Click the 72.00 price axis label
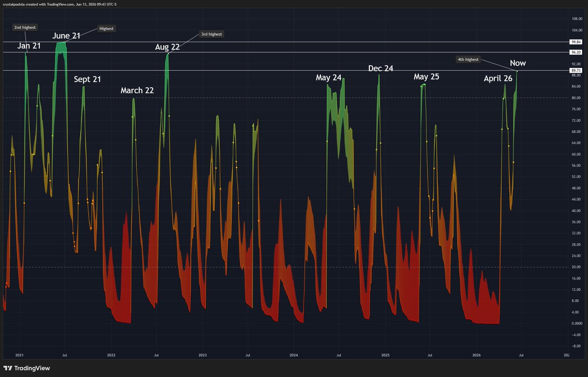The height and width of the screenshot is (377, 588). point(576,120)
